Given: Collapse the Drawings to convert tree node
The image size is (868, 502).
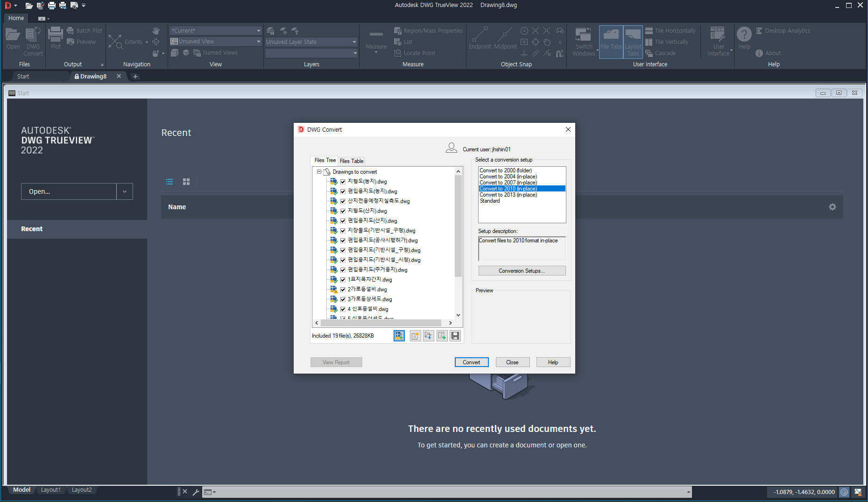Looking at the screenshot, I should (319, 172).
